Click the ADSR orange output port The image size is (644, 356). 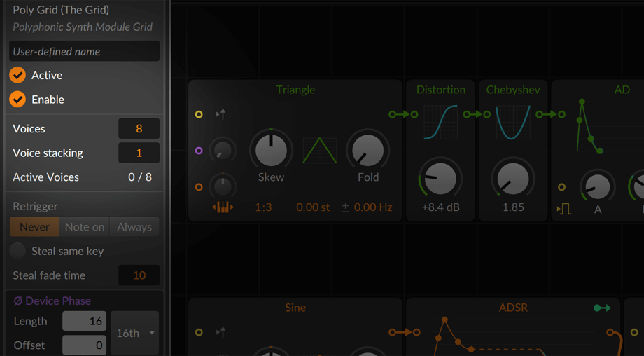[610, 332]
